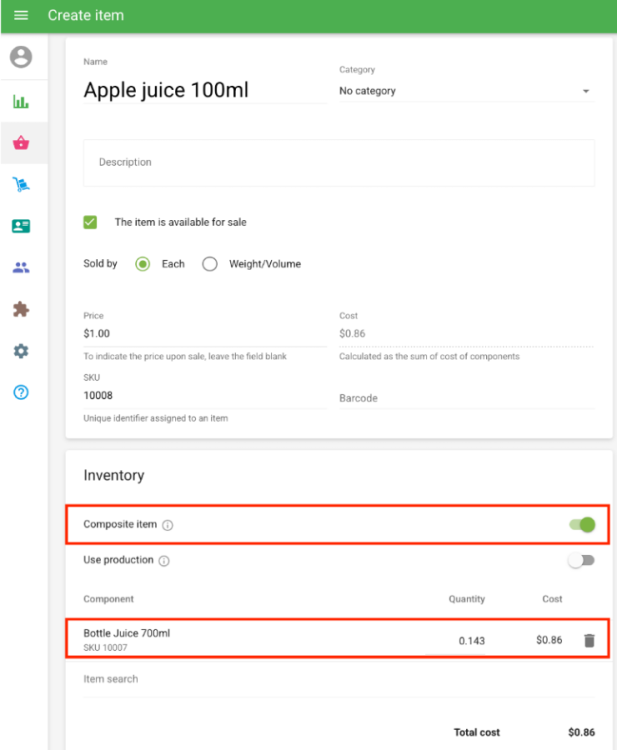Open the Reports bar chart icon

pyautogui.click(x=21, y=101)
